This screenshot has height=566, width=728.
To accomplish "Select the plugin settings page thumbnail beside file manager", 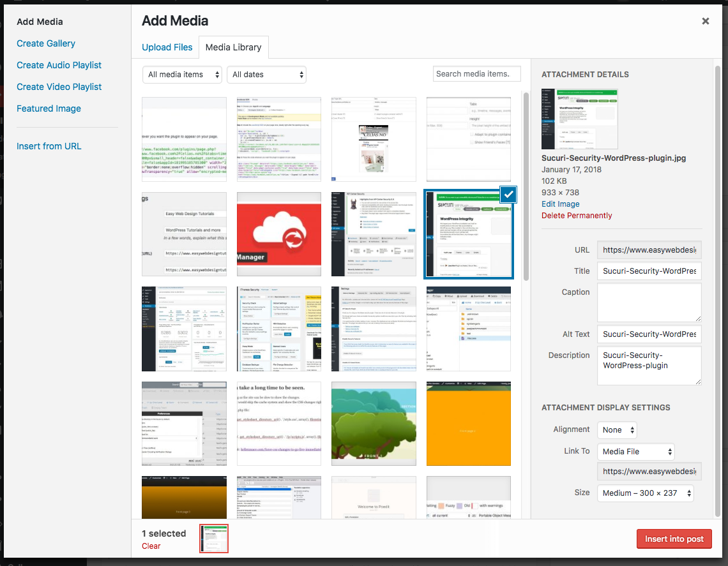I will pos(374,329).
